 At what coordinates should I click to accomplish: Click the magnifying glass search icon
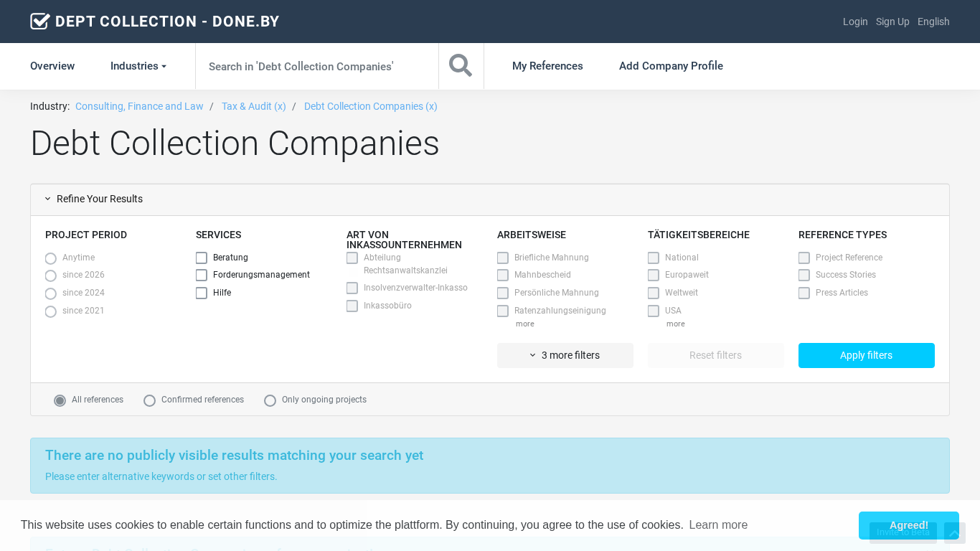[x=461, y=66]
